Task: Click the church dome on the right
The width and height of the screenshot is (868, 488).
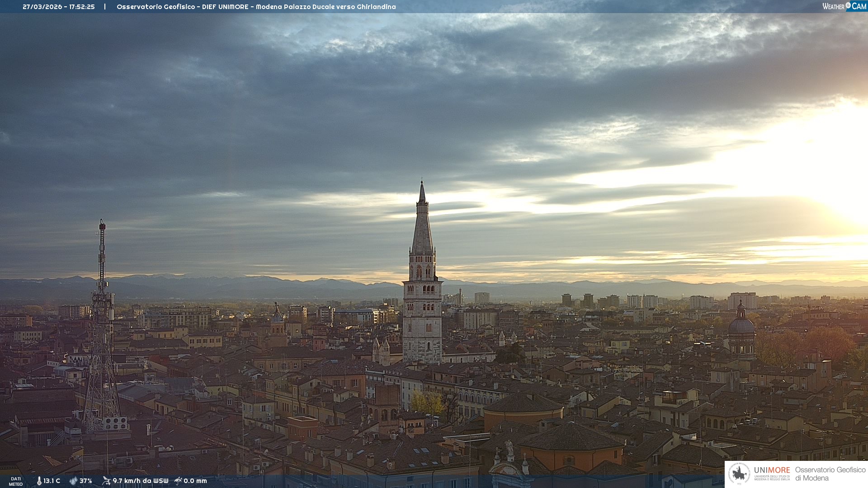Action: point(741,326)
